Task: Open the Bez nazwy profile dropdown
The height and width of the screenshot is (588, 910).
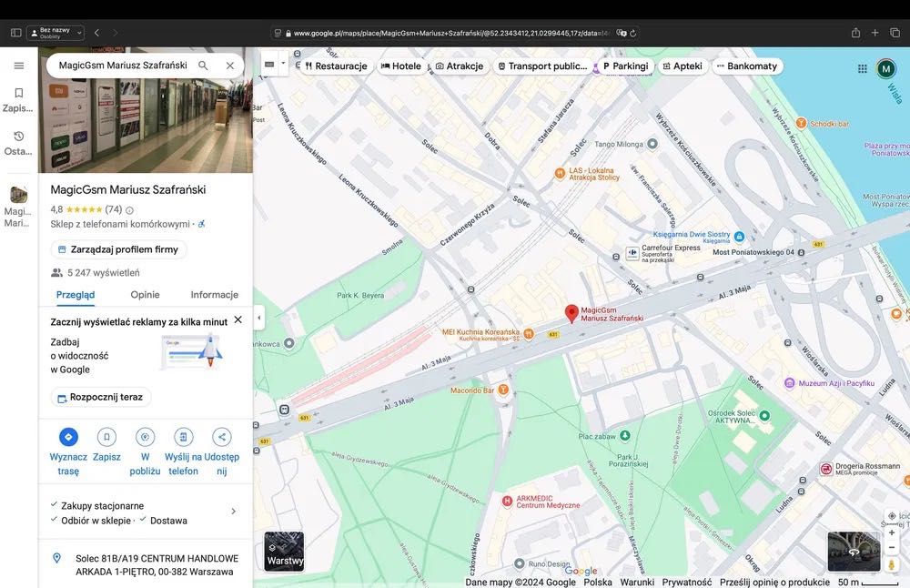Action: tap(56, 33)
